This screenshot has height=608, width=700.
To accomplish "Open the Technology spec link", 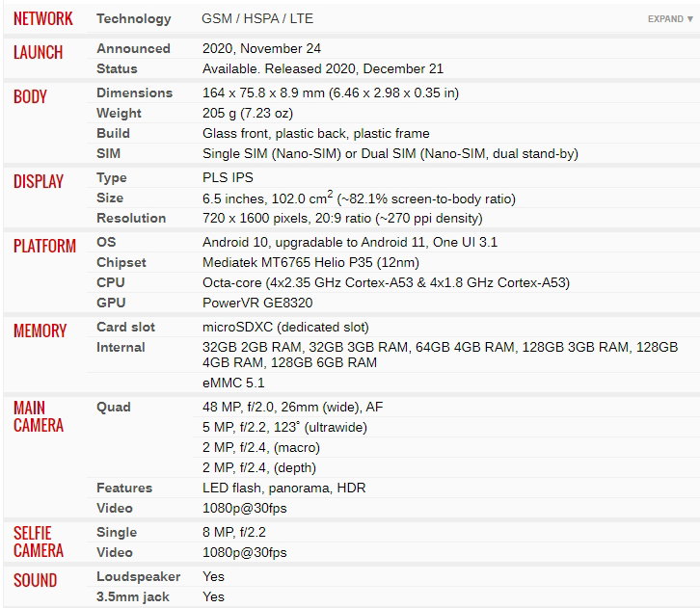I will click(134, 18).
